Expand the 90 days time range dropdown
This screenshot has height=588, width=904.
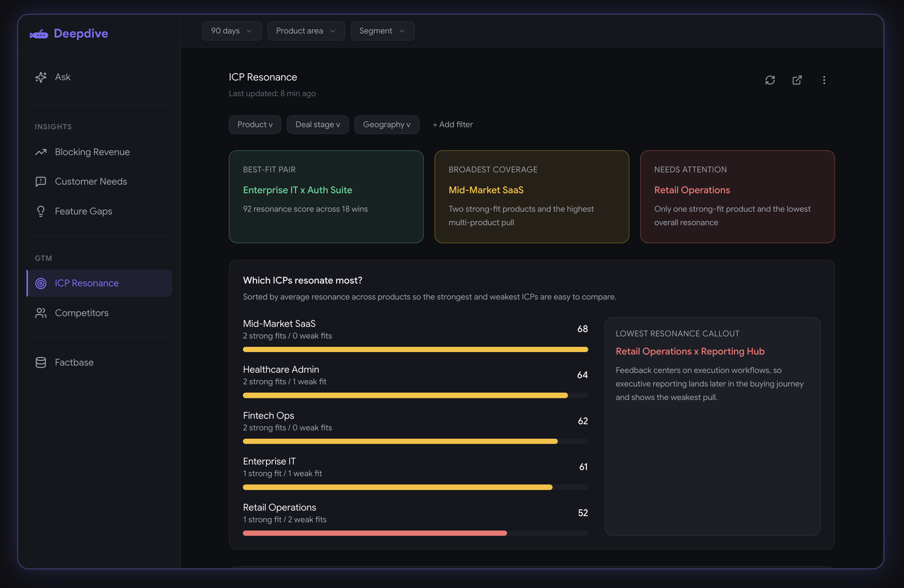[x=231, y=31]
